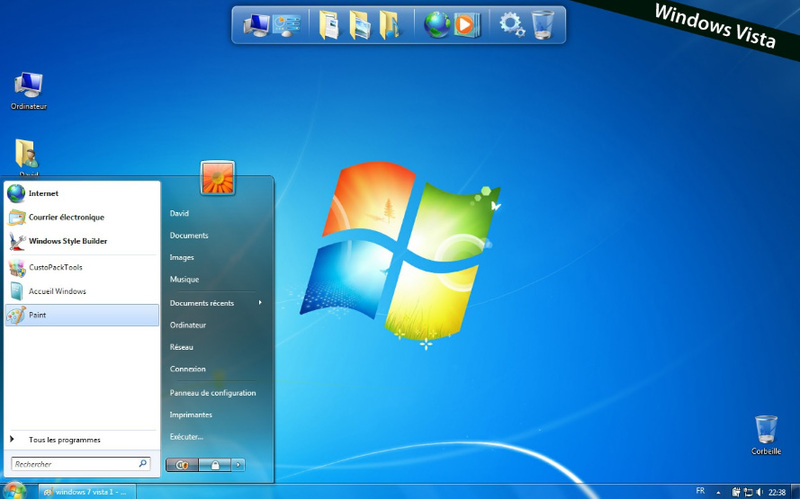Expand the Documents récents submenu arrow
Viewport: 800px width, 499px height.
coord(260,303)
